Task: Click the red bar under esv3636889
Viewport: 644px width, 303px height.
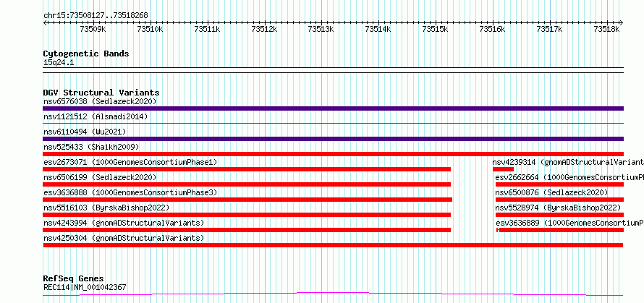Action: coord(560,230)
